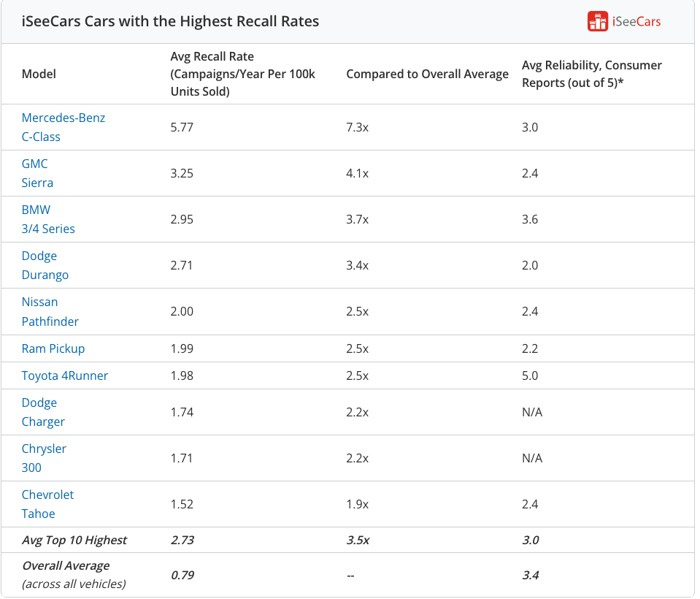Visit the Nissan Pathfinder link
Screen dimensions: 700x599
click(x=50, y=311)
